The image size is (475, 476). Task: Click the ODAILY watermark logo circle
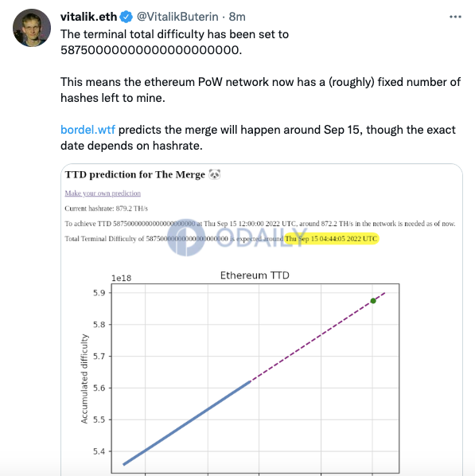[186, 237]
